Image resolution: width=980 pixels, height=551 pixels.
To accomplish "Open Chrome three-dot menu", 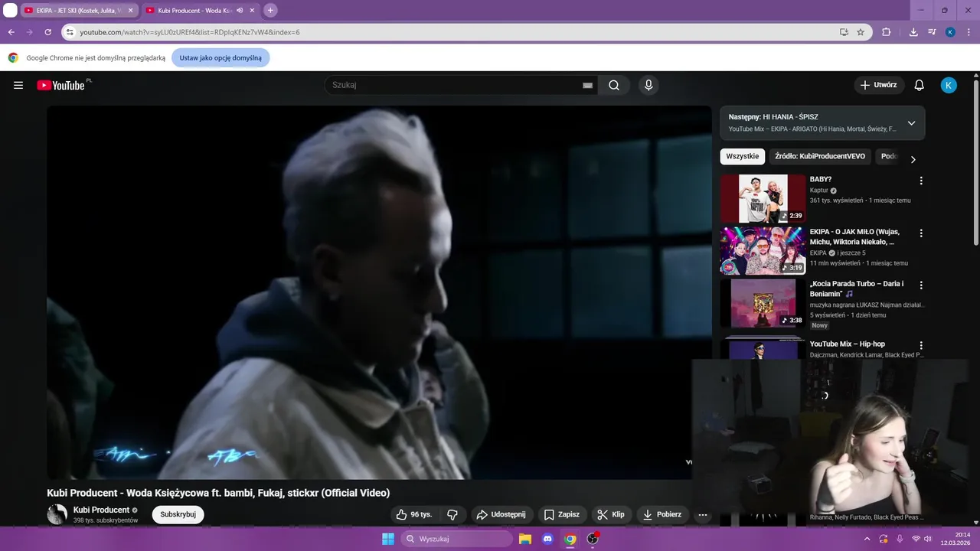I will coord(969,32).
